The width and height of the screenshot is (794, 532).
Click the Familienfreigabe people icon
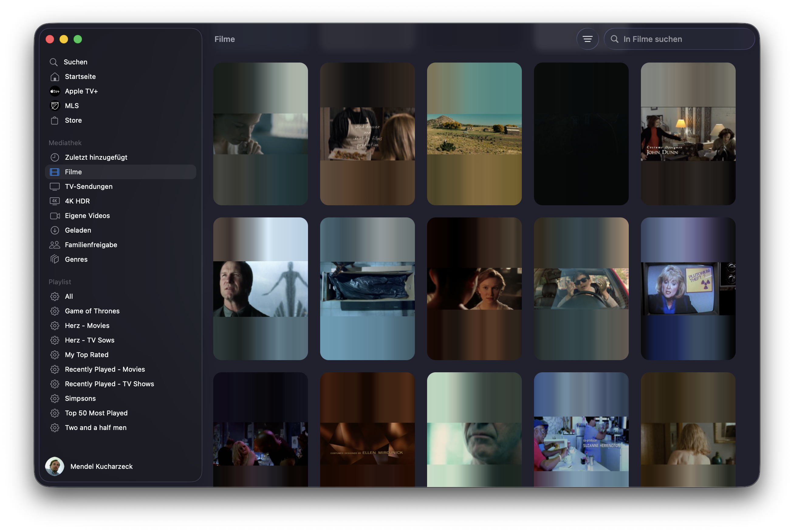[x=55, y=245]
